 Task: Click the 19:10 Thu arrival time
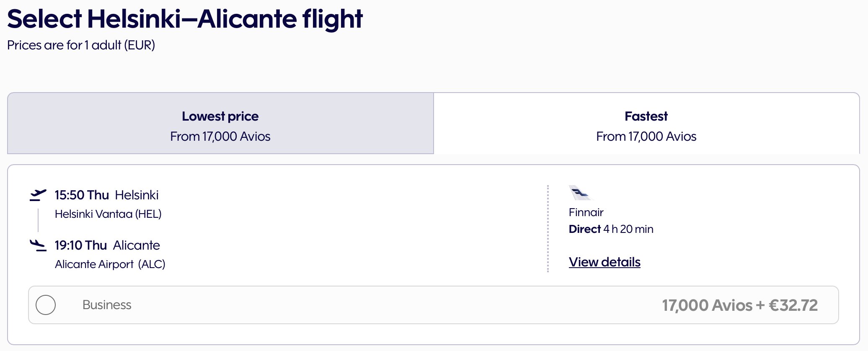click(x=81, y=245)
